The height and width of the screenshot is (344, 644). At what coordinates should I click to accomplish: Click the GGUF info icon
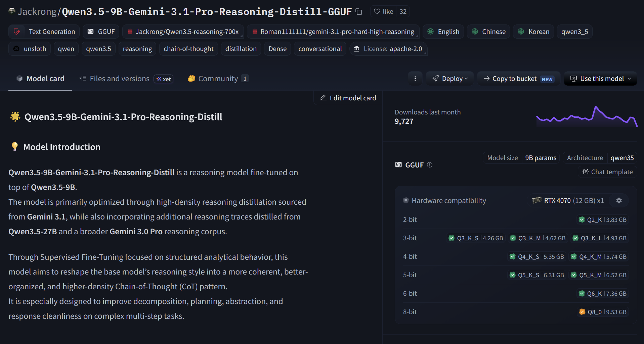(430, 165)
